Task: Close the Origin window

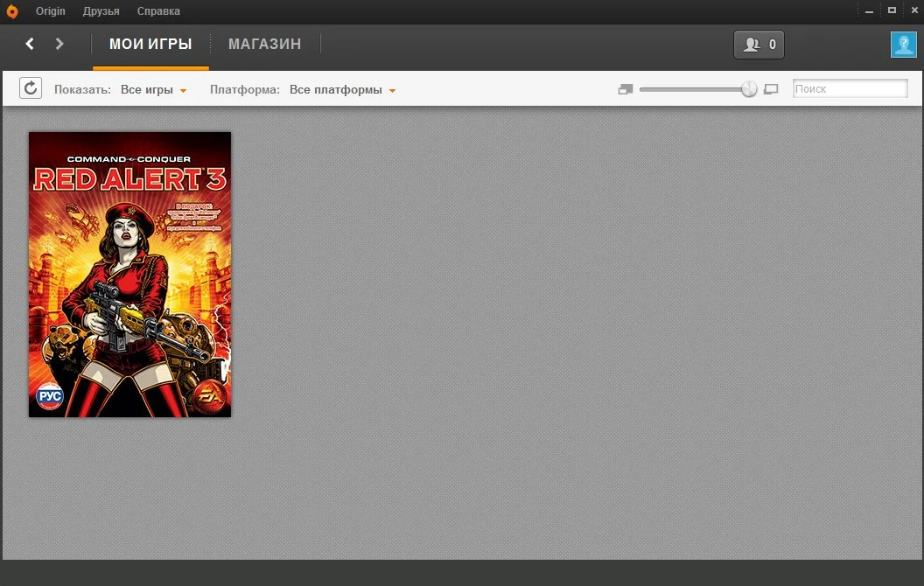Action: pos(914,10)
